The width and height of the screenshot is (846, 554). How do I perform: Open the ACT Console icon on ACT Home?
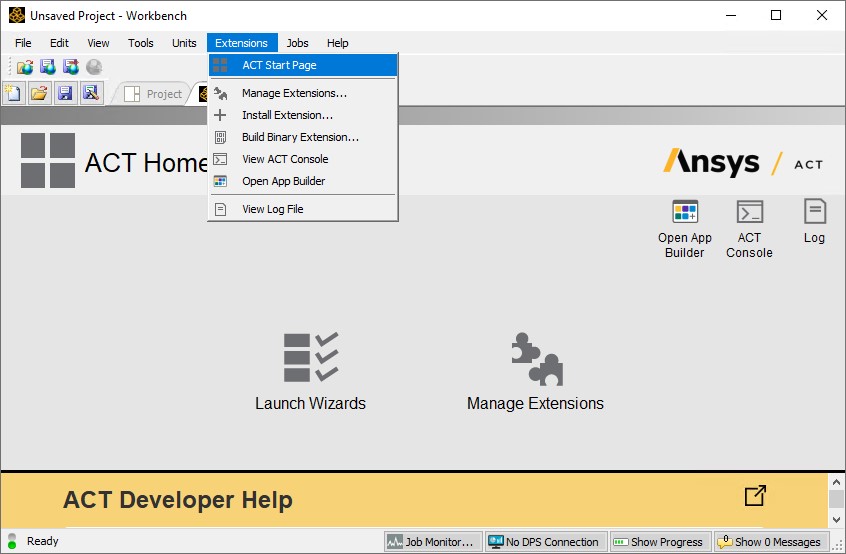pyautogui.click(x=749, y=211)
